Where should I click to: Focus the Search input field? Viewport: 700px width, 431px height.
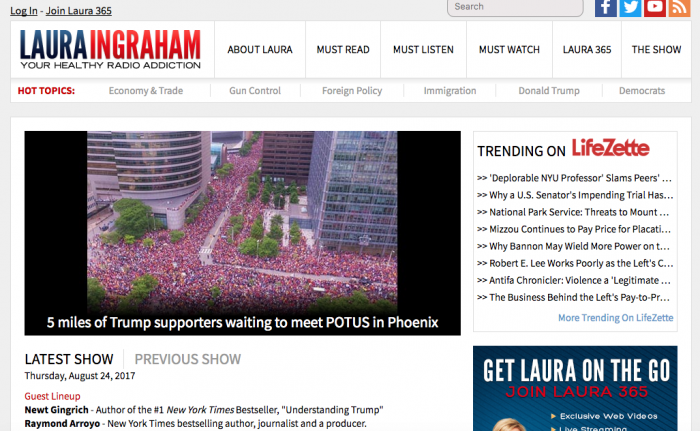[515, 7]
